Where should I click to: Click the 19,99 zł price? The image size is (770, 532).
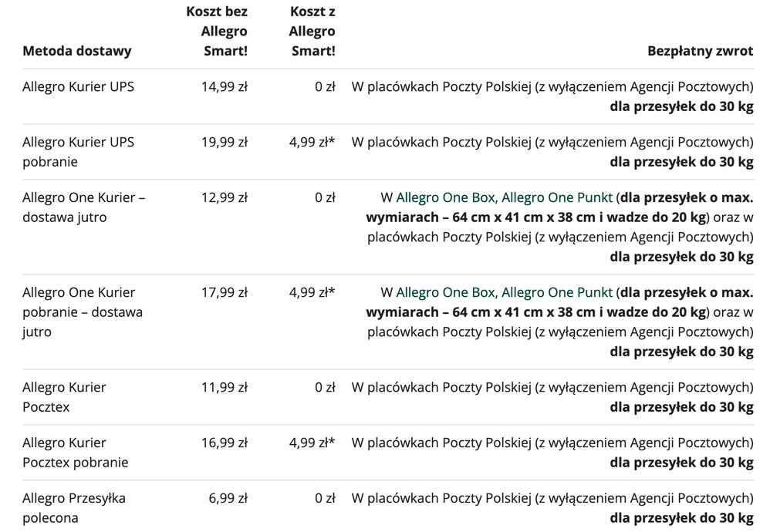pyautogui.click(x=225, y=143)
